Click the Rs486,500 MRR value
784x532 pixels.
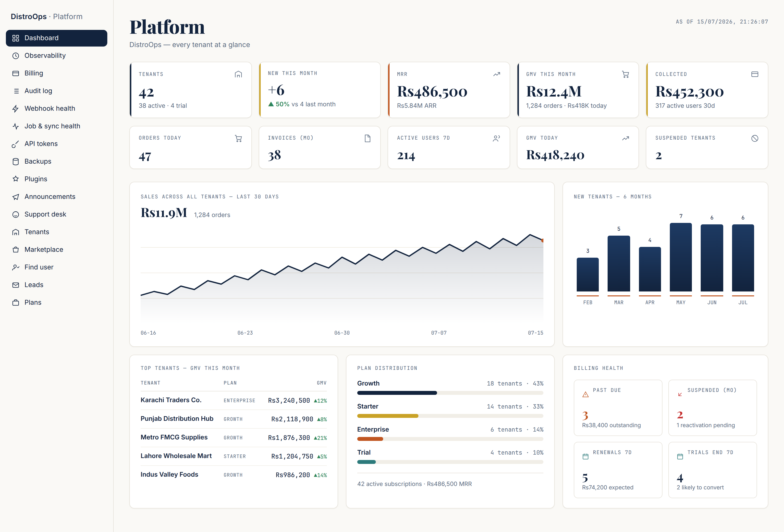[432, 91]
